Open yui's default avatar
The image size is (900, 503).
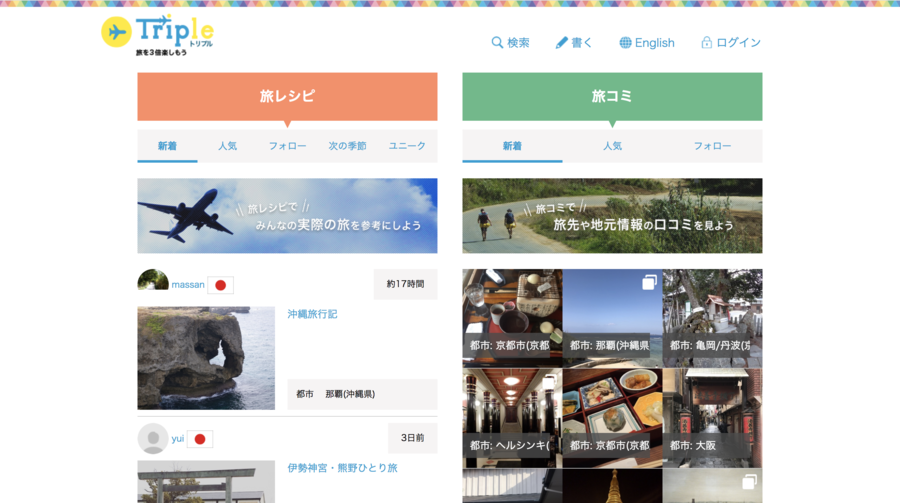point(153,439)
